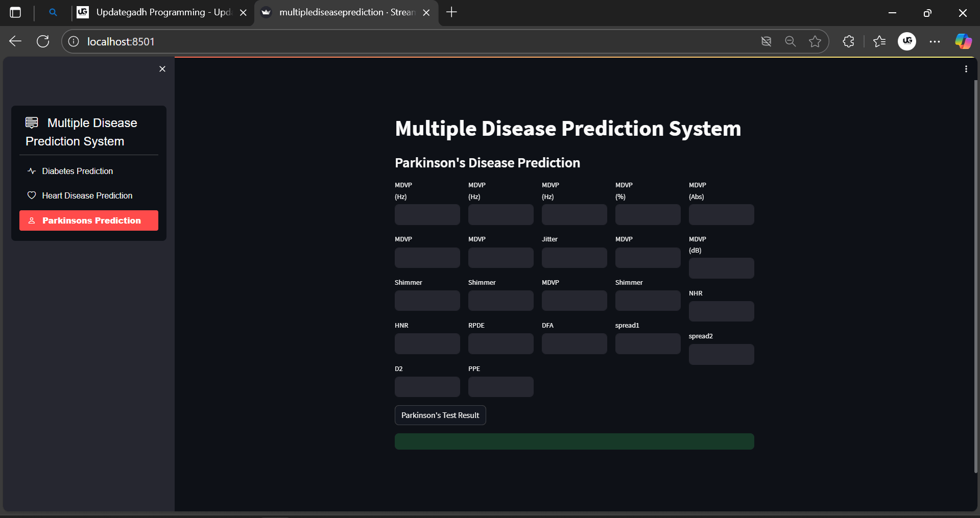Screen dimensions: 980x518
Task: Open the Extensions puzzle icon
Action: tap(848, 41)
